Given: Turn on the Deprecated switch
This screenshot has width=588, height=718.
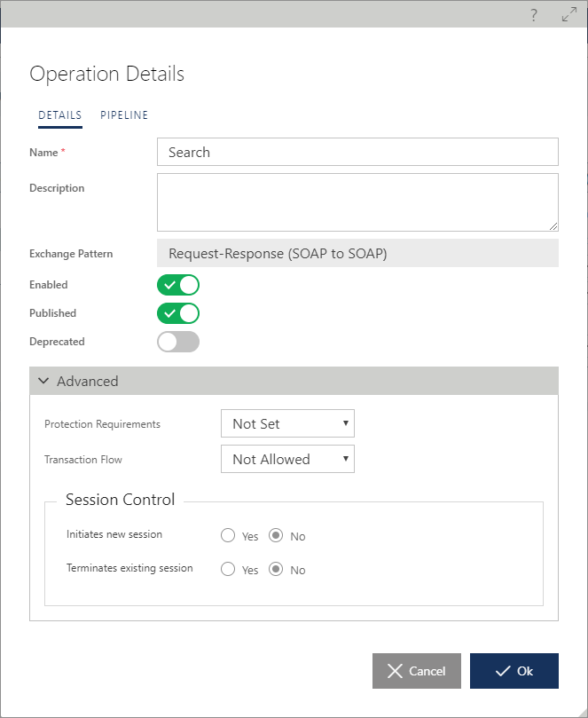Looking at the screenshot, I should [x=178, y=342].
